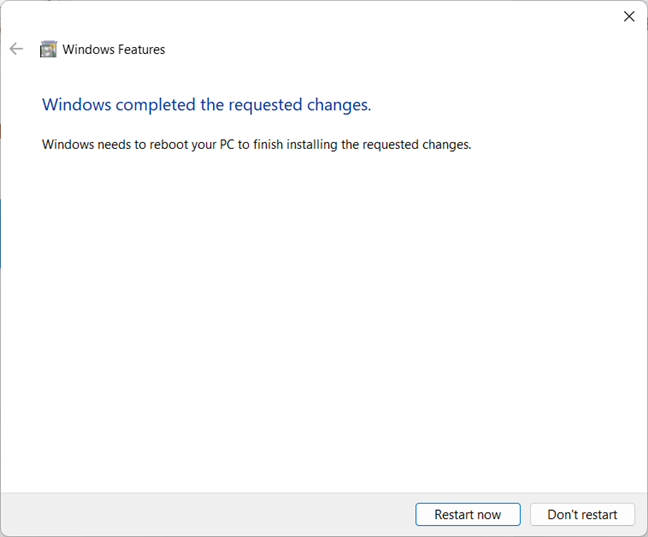
Task: Click the Windows Features icon
Action: (x=48, y=49)
